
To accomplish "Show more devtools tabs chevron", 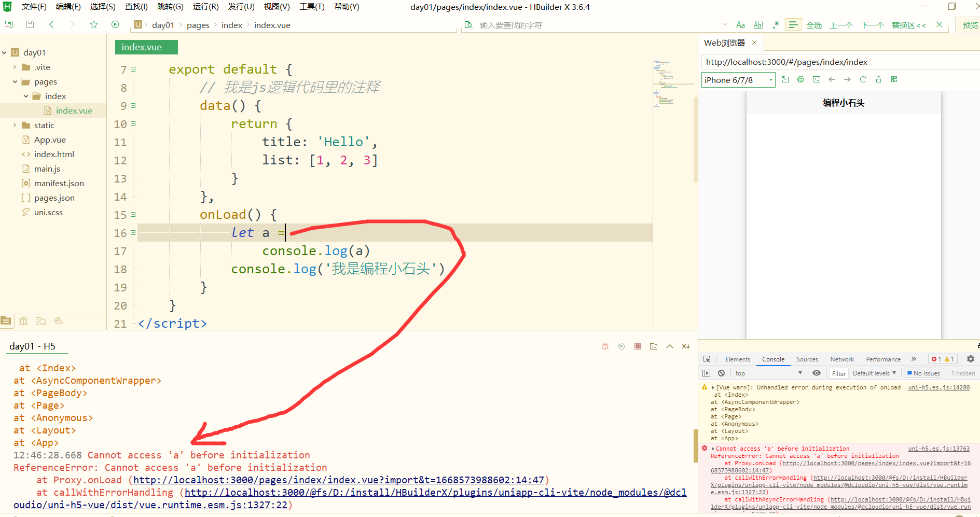I will (914, 359).
